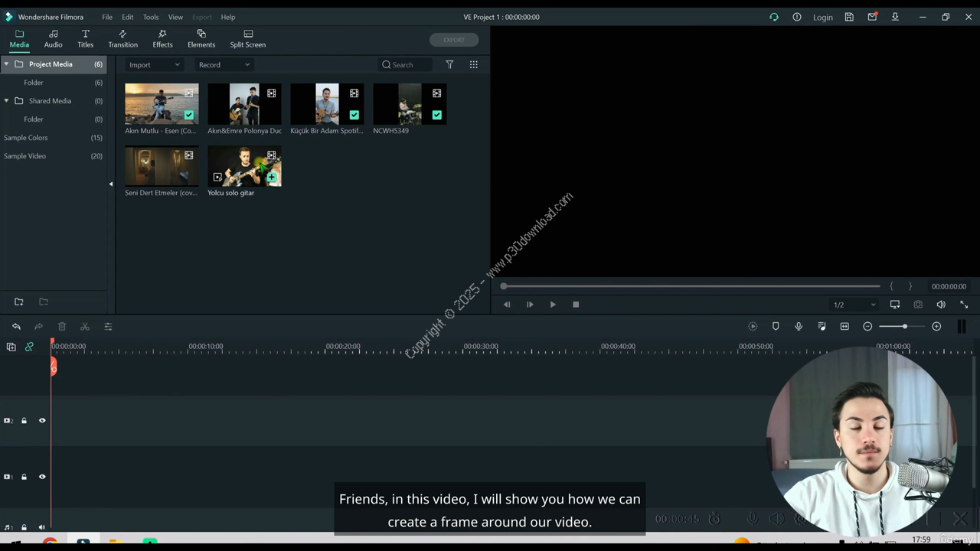Click the zoom to fit timeline icon

click(x=844, y=327)
